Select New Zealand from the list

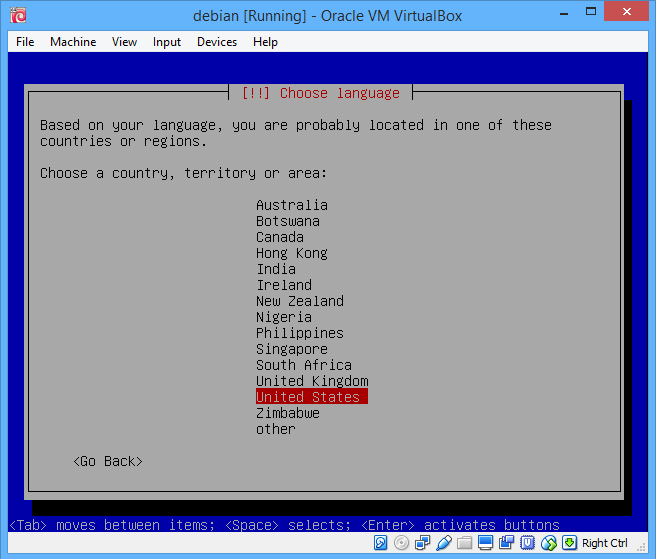coord(300,301)
